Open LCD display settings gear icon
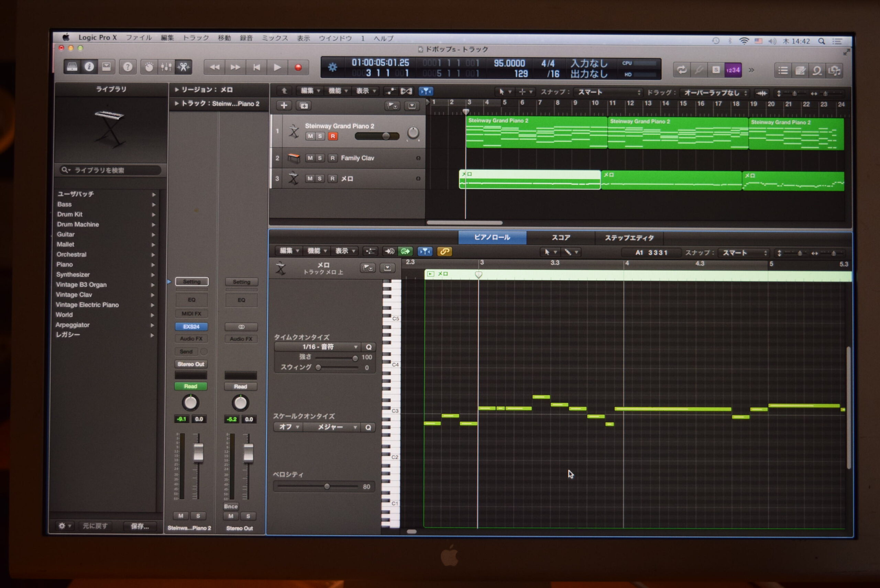The width and height of the screenshot is (880, 588). (332, 67)
